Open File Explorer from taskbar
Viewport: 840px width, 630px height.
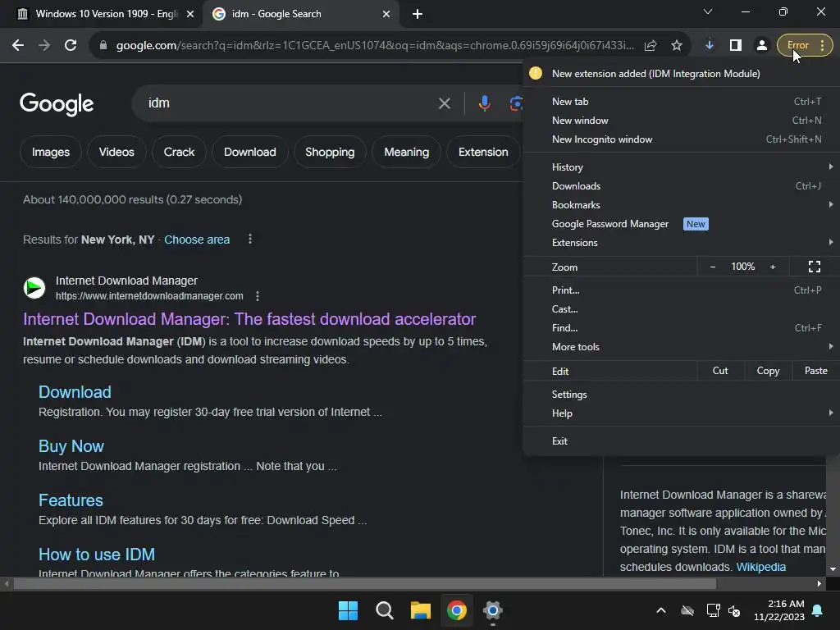(421, 610)
